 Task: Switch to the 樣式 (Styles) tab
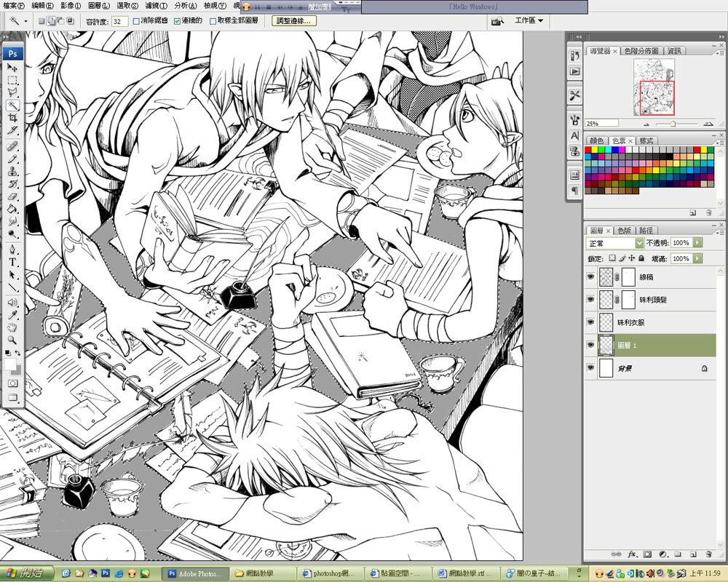[x=646, y=140]
